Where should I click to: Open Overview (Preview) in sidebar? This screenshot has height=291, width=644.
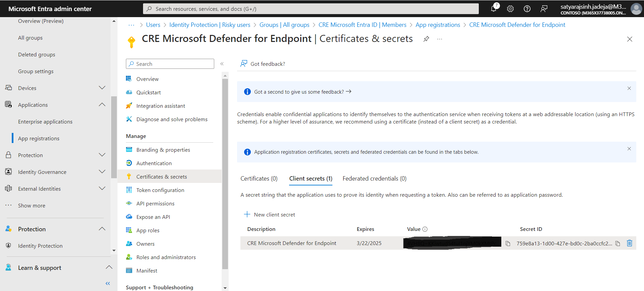pos(41,21)
